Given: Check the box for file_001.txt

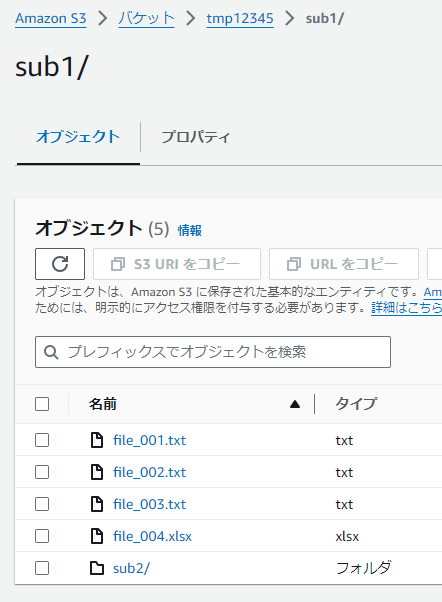Looking at the screenshot, I should coord(42,440).
